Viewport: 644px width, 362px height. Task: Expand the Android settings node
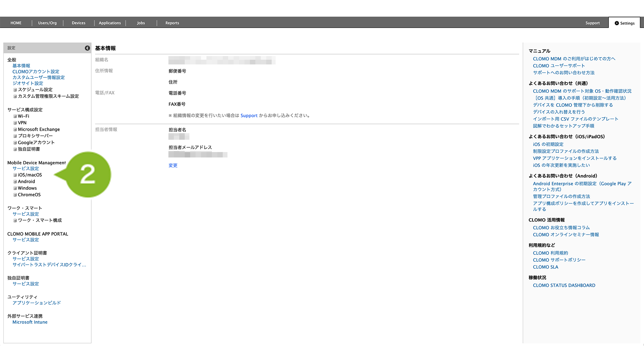[x=15, y=182]
